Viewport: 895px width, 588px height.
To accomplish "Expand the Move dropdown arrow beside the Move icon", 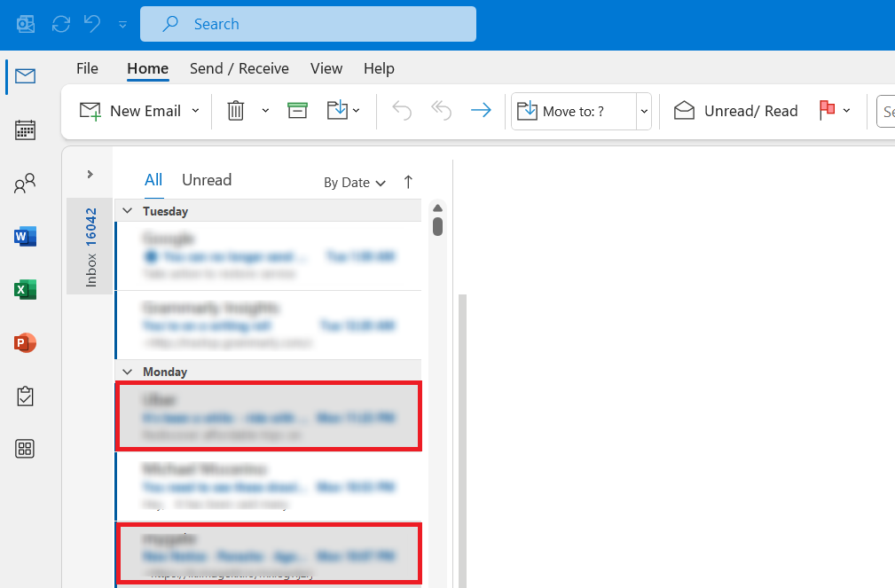I will 357,111.
